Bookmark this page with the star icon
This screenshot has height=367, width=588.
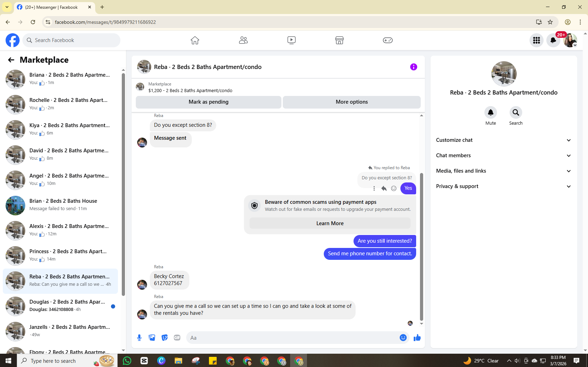coord(550,22)
